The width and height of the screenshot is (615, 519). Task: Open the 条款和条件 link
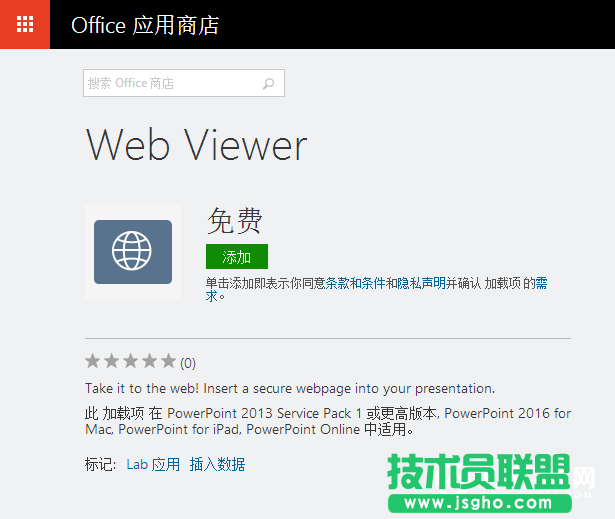(x=355, y=284)
